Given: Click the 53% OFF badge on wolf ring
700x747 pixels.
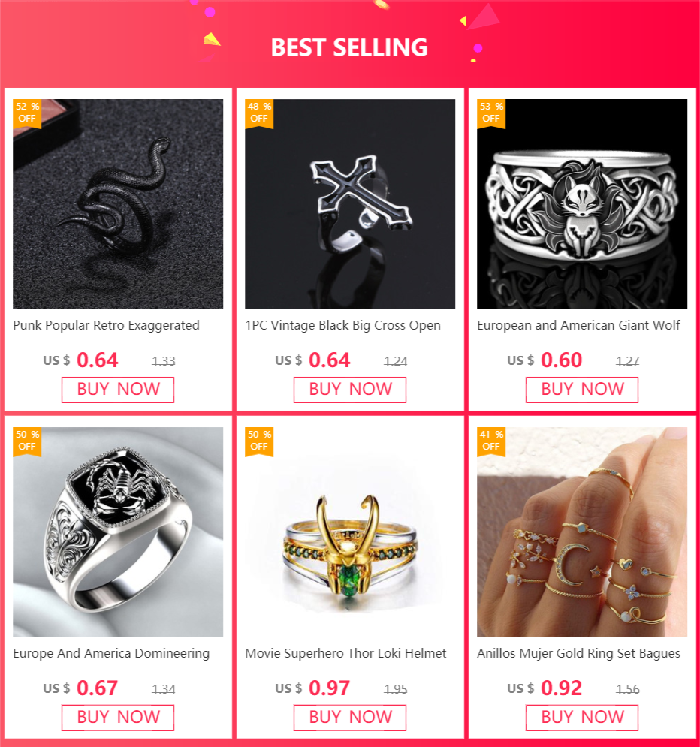Looking at the screenshot, I should tap(491, 113).
